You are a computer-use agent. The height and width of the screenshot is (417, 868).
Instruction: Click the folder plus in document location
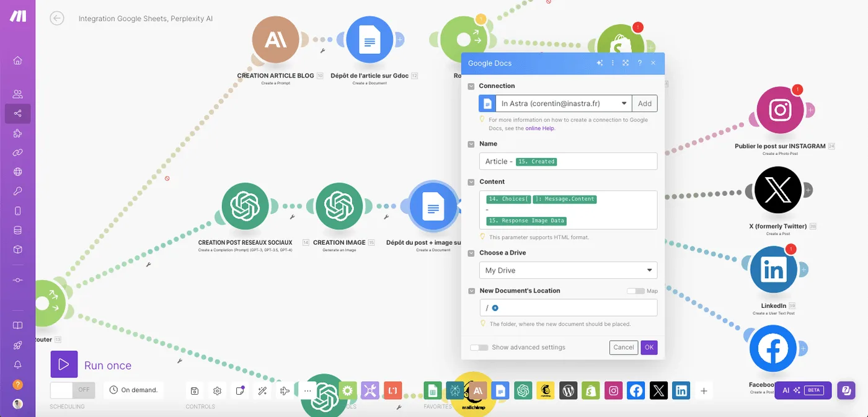pos(495,308)
